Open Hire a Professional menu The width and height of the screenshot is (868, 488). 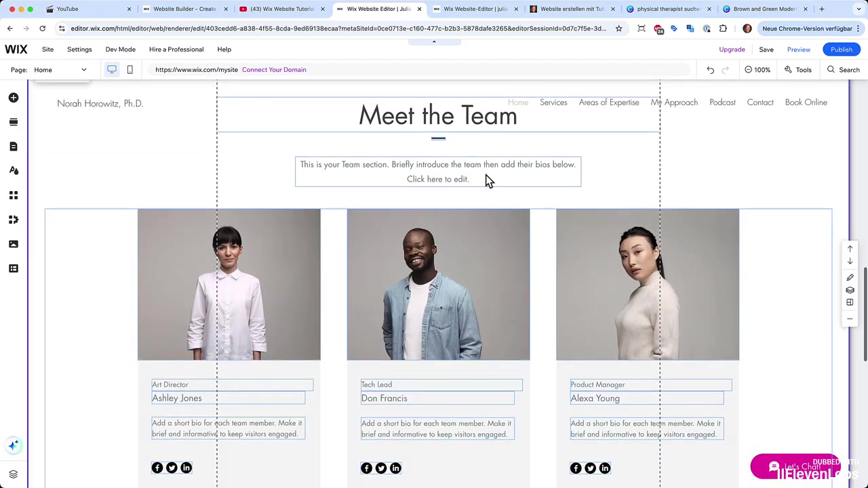click(176, 49)
